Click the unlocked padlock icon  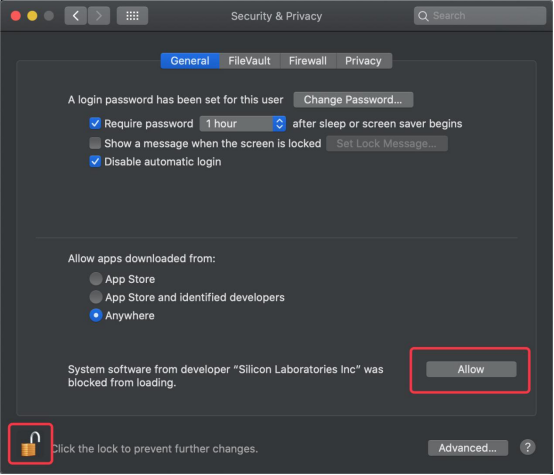click(x=30, y=444)
